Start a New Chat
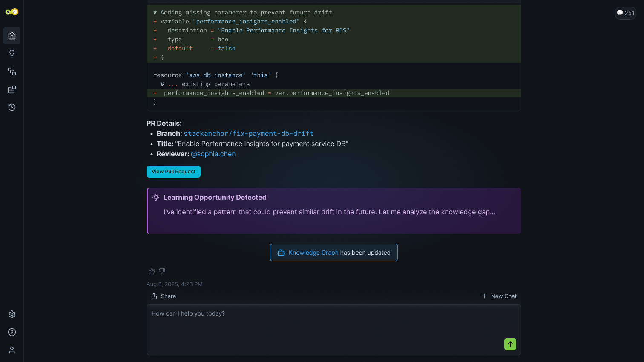This screenshot has height=362, width=644. click(x=499, y=296)
